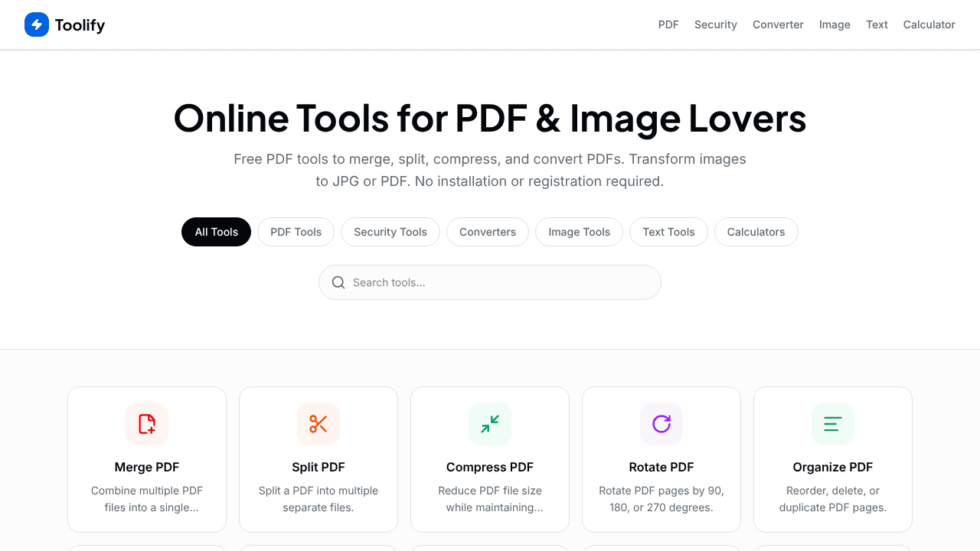
Task: Open the Merge PDF card title
Action: coord(147,467)
